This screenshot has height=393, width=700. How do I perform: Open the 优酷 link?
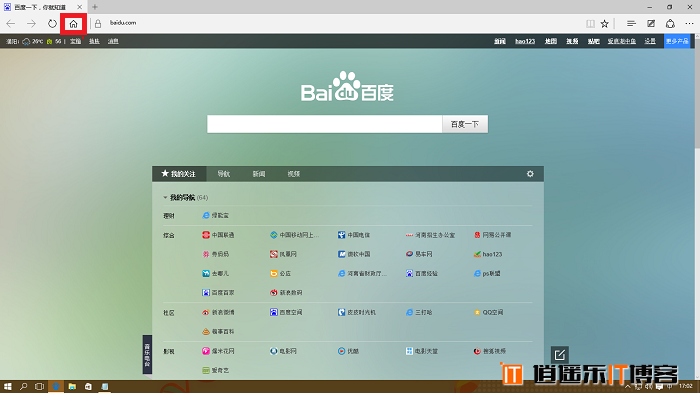[x=348, y=351]
